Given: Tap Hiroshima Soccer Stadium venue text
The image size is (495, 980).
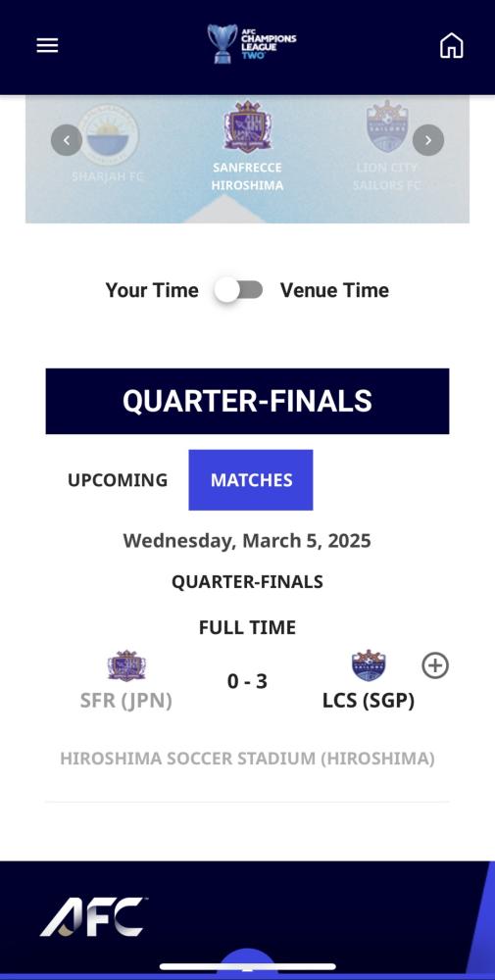Looking at the screenshot, I should click(x=247, y=759).
